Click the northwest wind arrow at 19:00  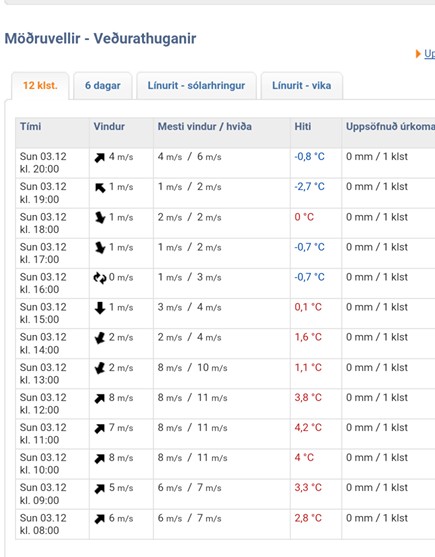(x=100, y=188)
